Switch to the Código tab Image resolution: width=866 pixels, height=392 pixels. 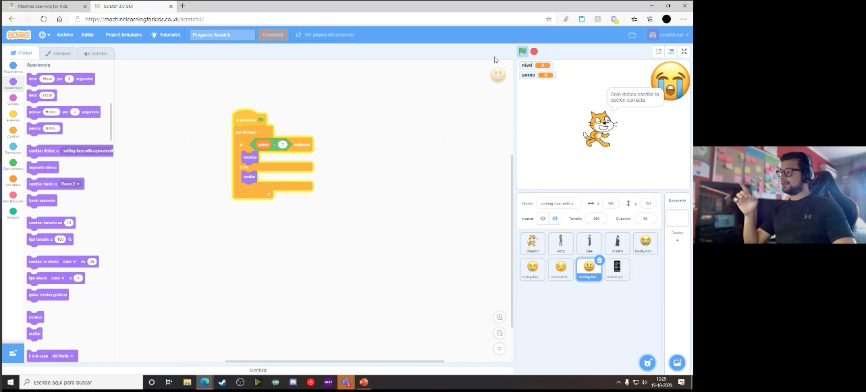(x=22, y=53)
